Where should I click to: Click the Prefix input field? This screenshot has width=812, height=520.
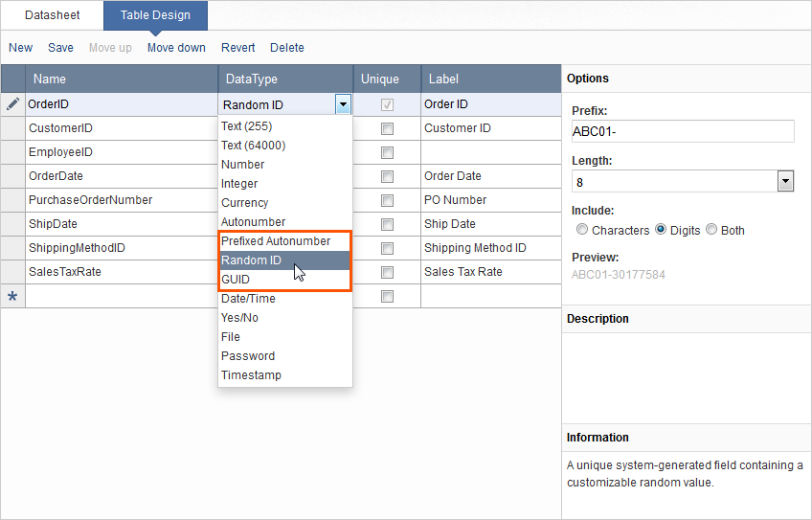(682, 131)
